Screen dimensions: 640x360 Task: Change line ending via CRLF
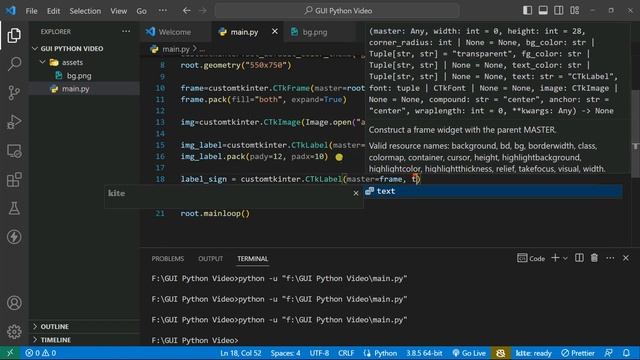click(x=346, y=353)
